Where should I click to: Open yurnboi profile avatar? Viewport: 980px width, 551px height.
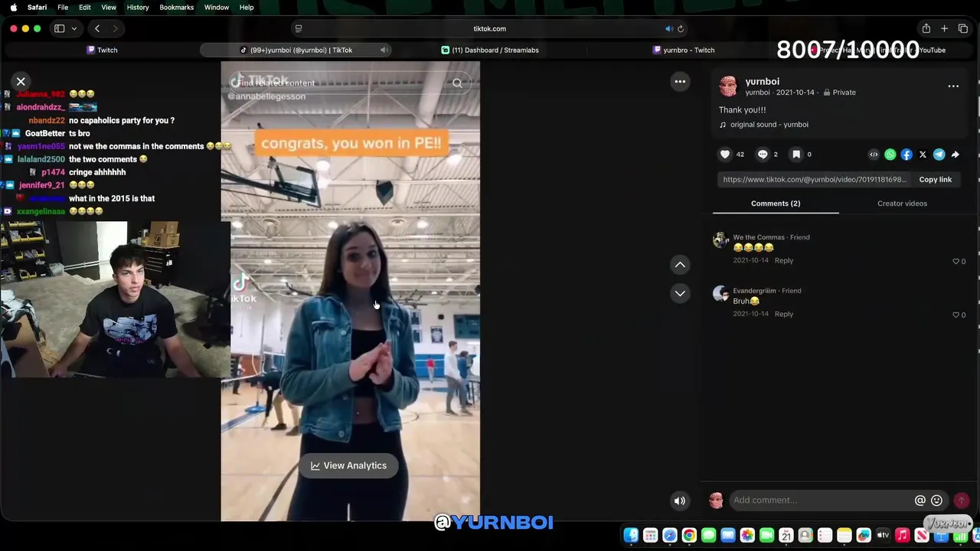728,86
